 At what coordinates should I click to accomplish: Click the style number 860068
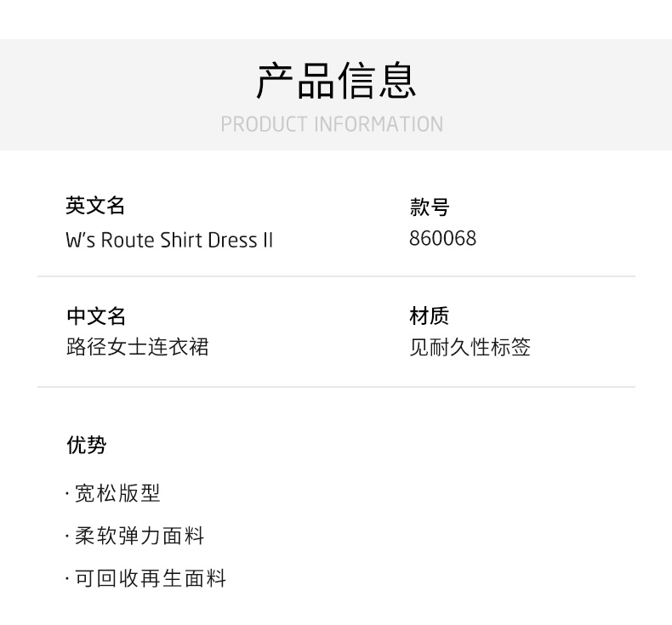tap(442, 238)
